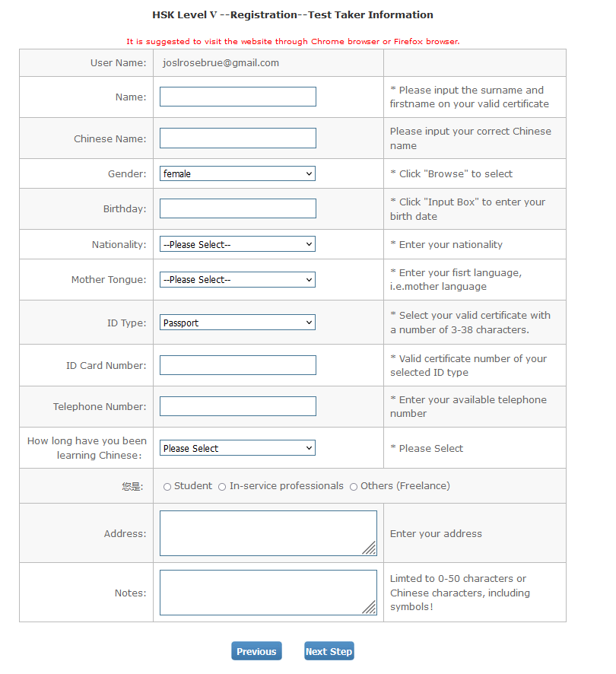This screenshot has height=674, width=616.
Task: Expand the Nationality select list
Action: tap(237, 244)
